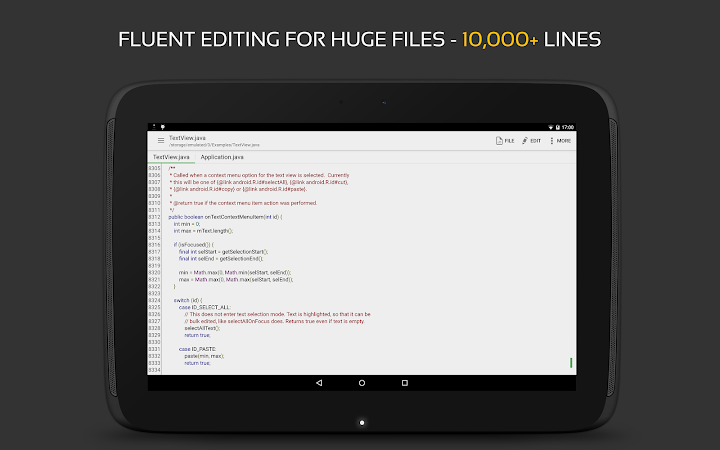720x450 pixels.
Task: Open the MORE overflow menu
Action: [x=560, y=141]
